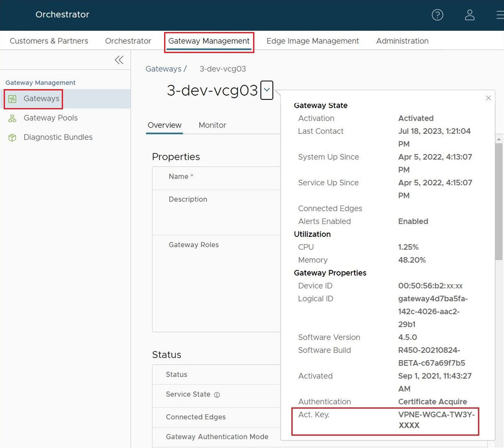Open the Administration tab

402,41
